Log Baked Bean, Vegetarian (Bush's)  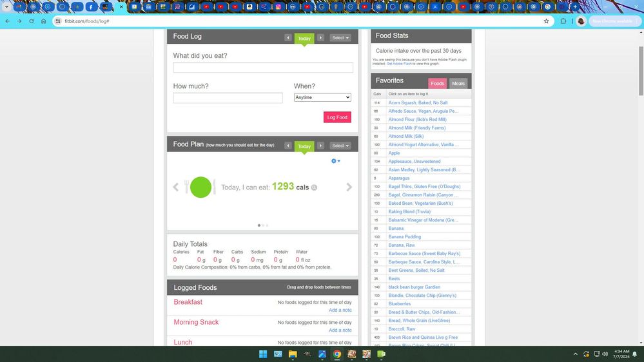click(x=420, y=203)
